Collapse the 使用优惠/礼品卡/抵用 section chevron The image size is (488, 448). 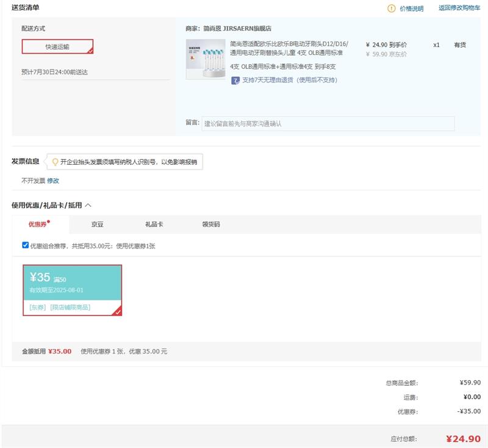pos(88,206)
